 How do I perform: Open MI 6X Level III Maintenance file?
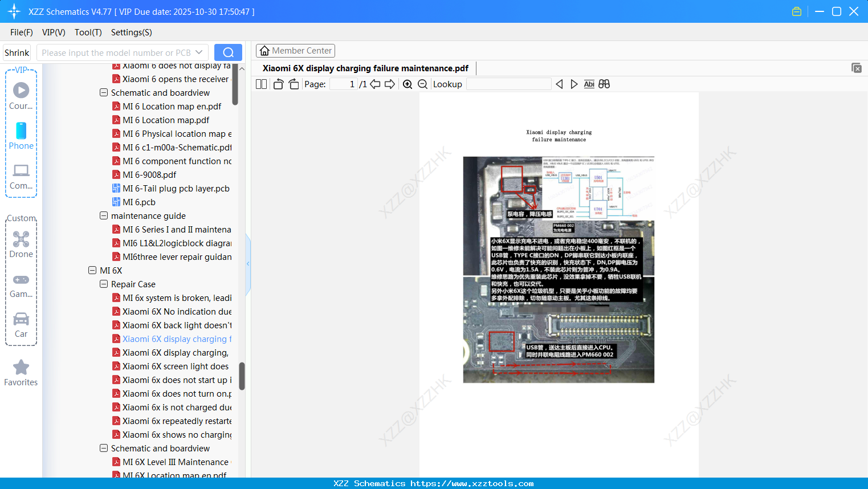pyautogui.click(x=172, y=462)
